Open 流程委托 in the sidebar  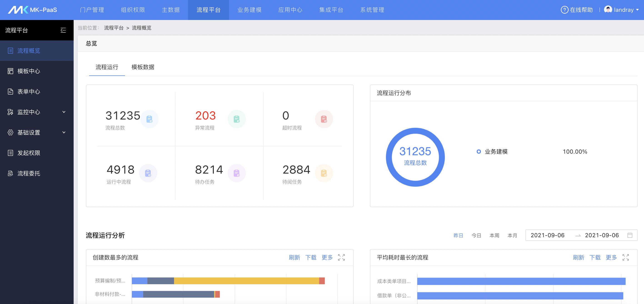pos(37,173)
